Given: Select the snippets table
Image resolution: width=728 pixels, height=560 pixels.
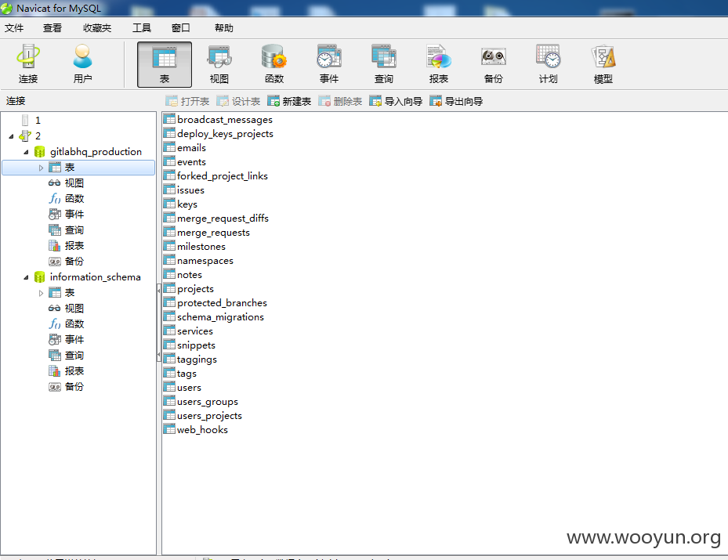Looking at the screenshot, I should click(x=190, y=345).
